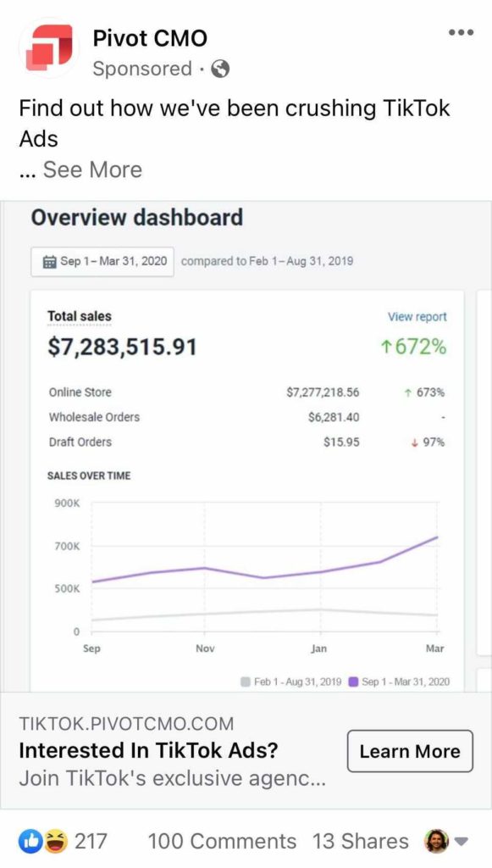Click the TIKTOK.PIVOTCMO.COM domain text
The image size is (492, 868).
click(126, 724)
